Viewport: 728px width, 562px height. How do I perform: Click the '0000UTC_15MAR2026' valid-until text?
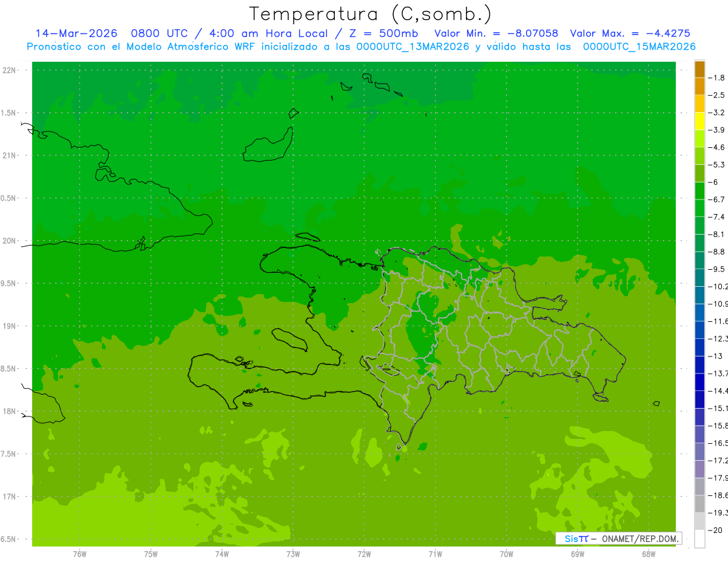(639, 47)
